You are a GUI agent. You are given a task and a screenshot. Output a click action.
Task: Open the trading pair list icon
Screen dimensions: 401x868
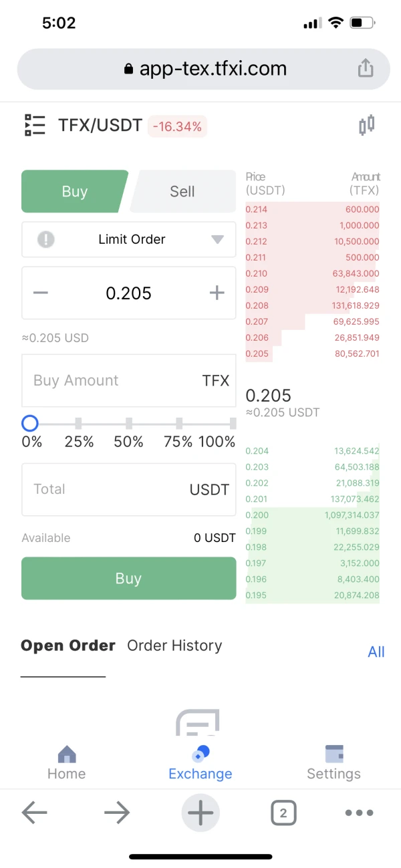[x=35, y=125]
